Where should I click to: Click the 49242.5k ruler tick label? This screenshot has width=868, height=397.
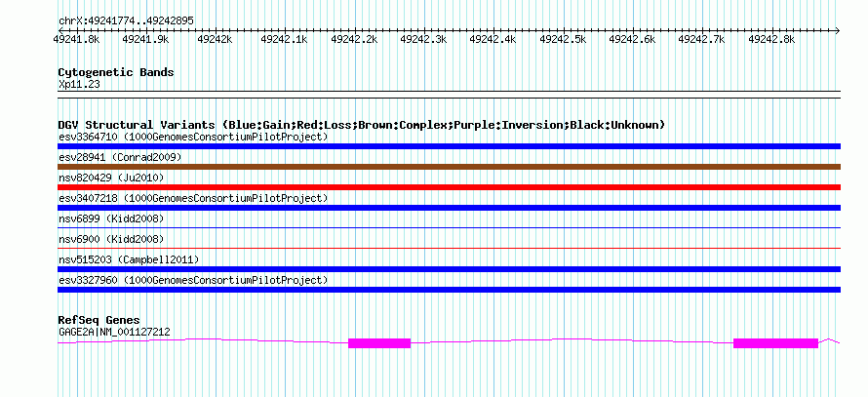(x=563, y=39)
